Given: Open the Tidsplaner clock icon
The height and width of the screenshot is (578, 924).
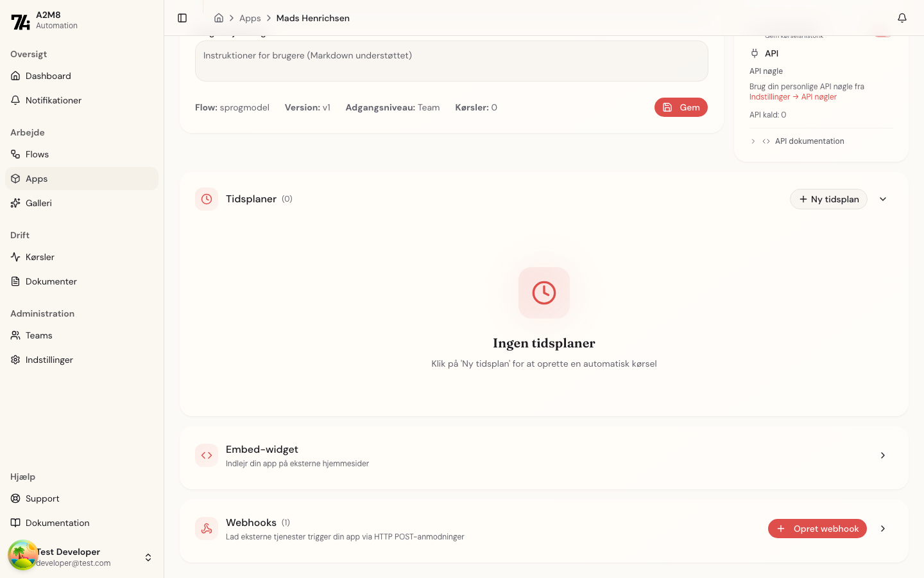Looking at the screenshot, I should point(207,199).
